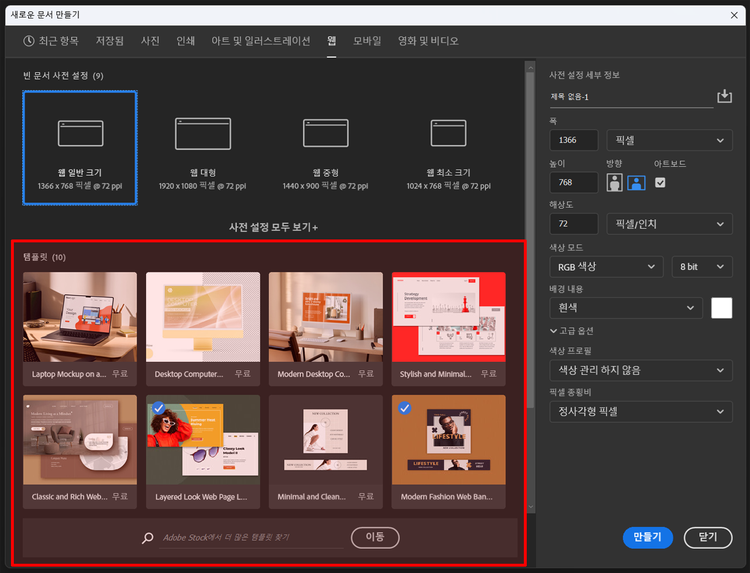The image size is (750, 573).
Task: Click the 해상도 resolution field showing 72
Action: 574,224
